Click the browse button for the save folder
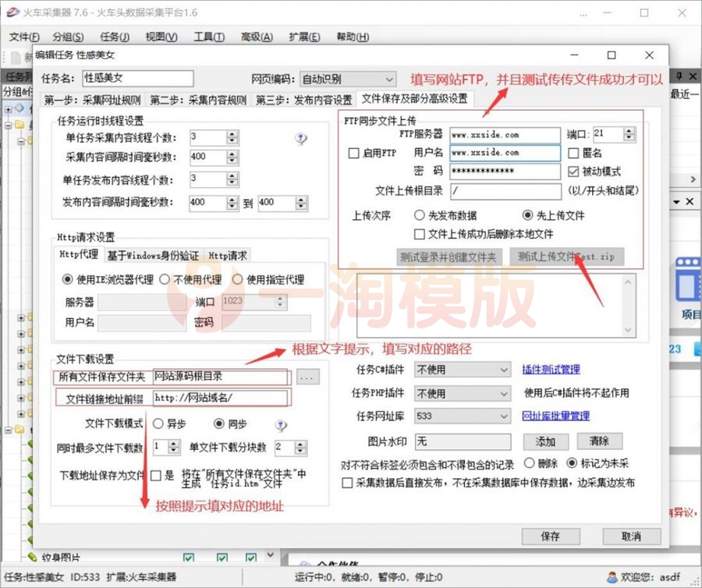 click(307, 377)
